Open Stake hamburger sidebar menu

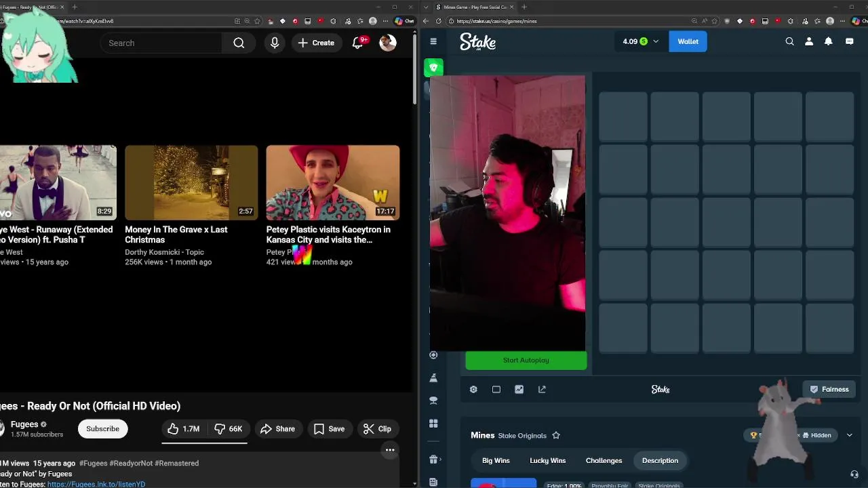[433, 41]
